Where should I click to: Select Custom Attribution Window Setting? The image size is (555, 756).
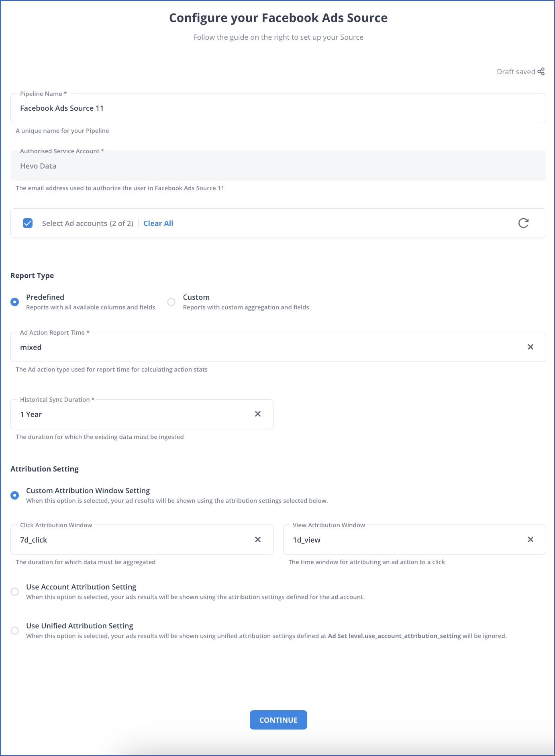(15, 495)
